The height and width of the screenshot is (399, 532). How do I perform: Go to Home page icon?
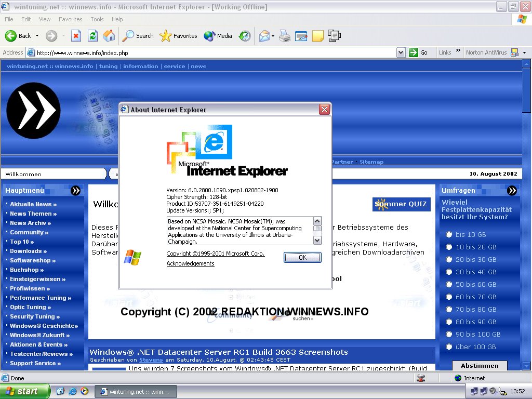(109, 36)
